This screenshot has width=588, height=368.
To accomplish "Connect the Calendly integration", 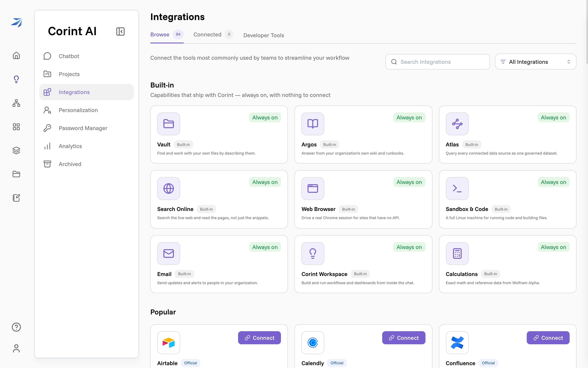I will [x=404, y=338].
